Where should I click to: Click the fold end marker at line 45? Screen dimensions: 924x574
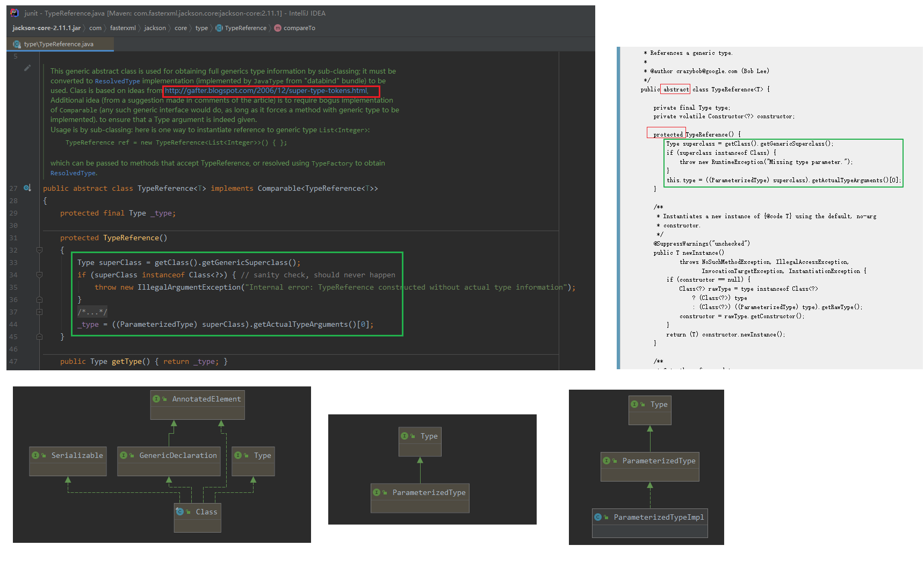[x=39, y=336]
